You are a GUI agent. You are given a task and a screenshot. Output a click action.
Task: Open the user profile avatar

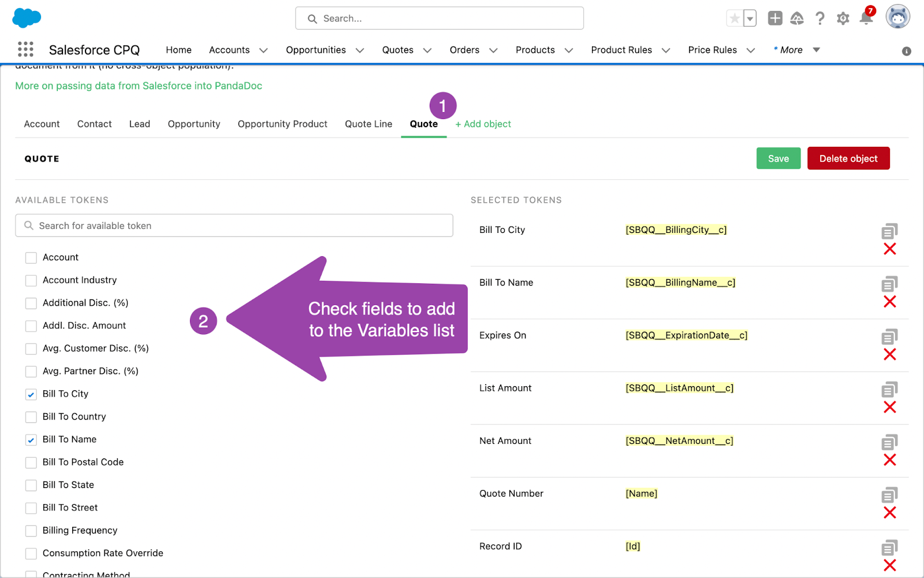coord(898,17)
